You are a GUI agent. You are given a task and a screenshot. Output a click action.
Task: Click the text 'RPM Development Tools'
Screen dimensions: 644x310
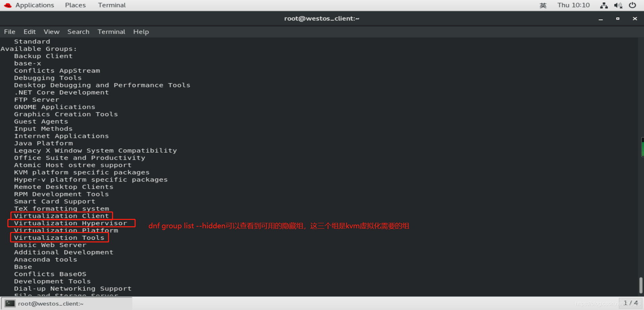(x=62, y=194)
